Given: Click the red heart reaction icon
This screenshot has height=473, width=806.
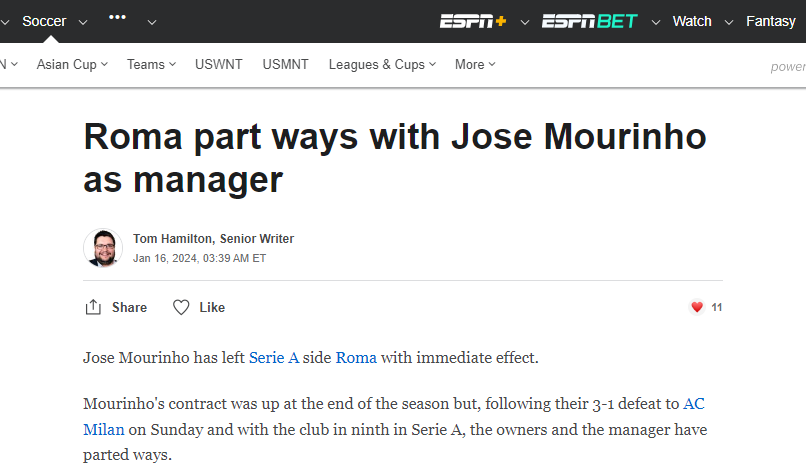Looking at the screenshot, I should [x=697, y=307].
